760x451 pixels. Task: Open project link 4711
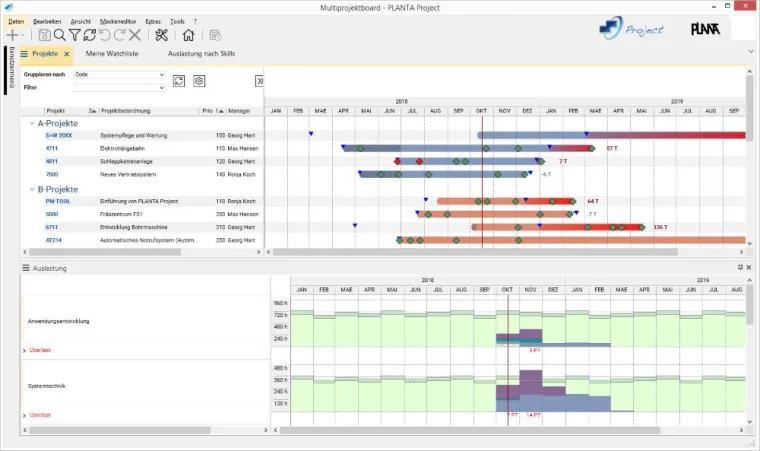[x=52, y=148]
